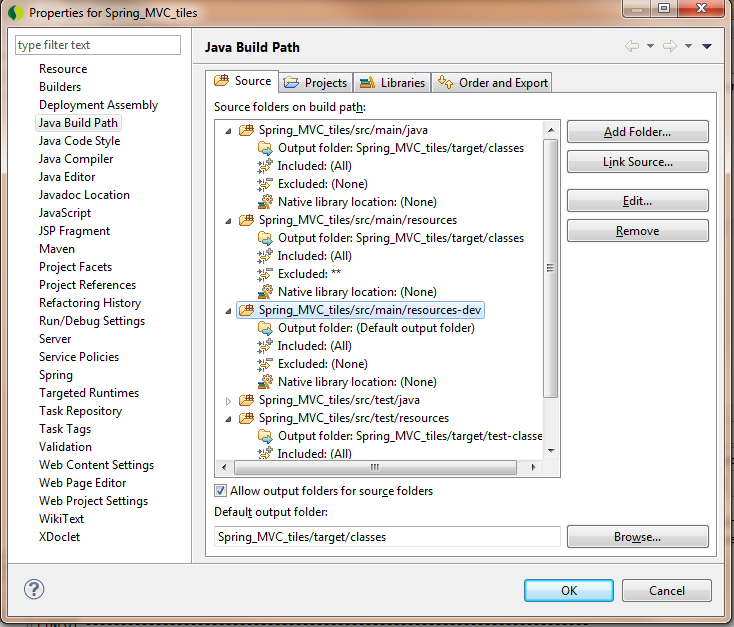Click native library icon under src/main/java
Image resolution: width=734 pixels, height=627 pixels.
coord(265,202)
